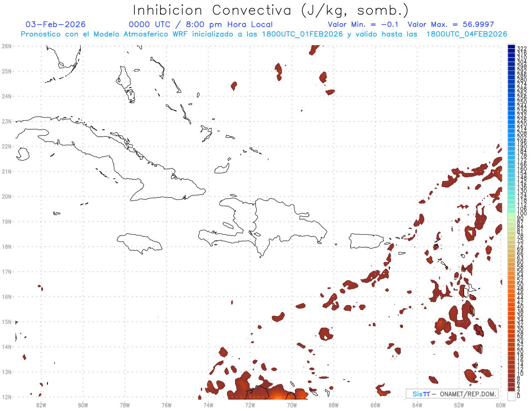Select the 03-Feb-2026 date label

(56, 24)
